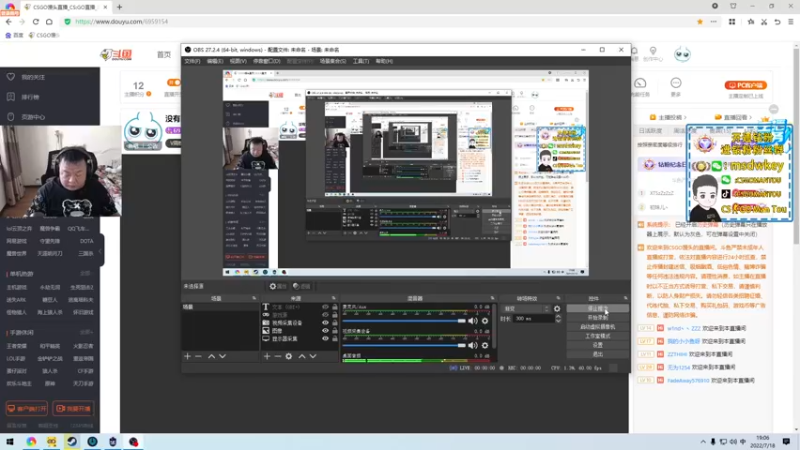800x450 pixels.
Task: Pop out the Sources dock panel
Action: point(334,298)
